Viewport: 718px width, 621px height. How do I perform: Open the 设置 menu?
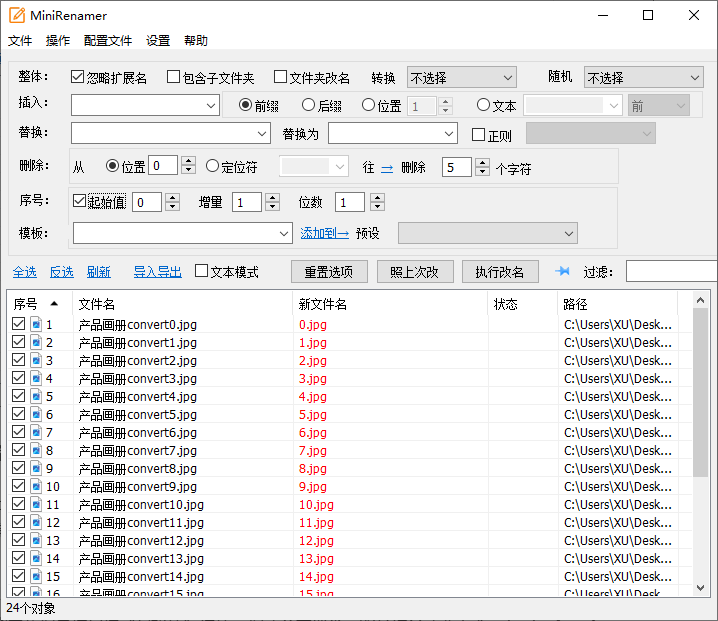point(158,40)
